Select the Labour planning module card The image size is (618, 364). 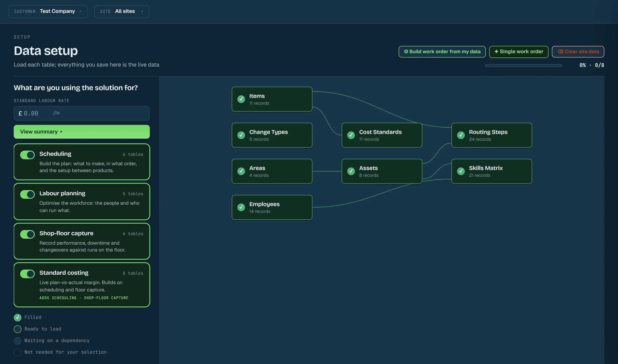82,201
